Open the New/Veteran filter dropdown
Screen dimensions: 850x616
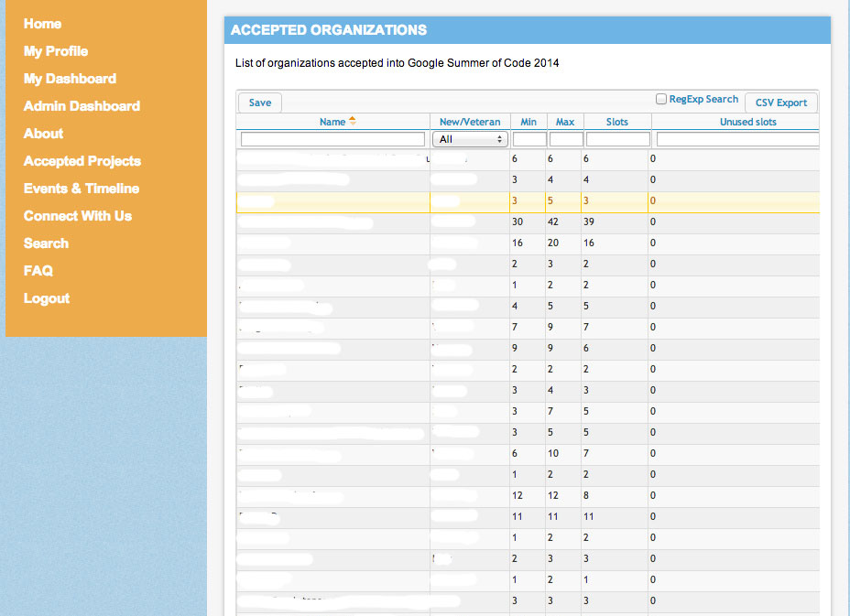(470, 139)
